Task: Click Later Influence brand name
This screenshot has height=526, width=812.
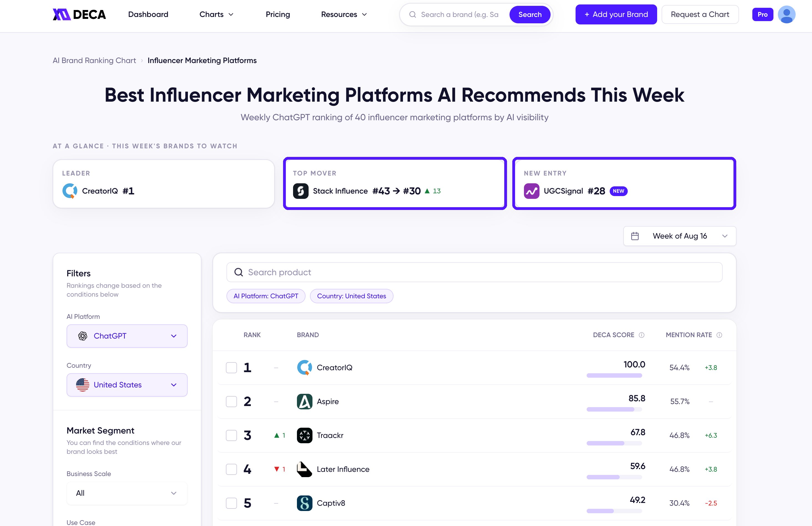Action: pyautogui.click(x=343, y=469)
